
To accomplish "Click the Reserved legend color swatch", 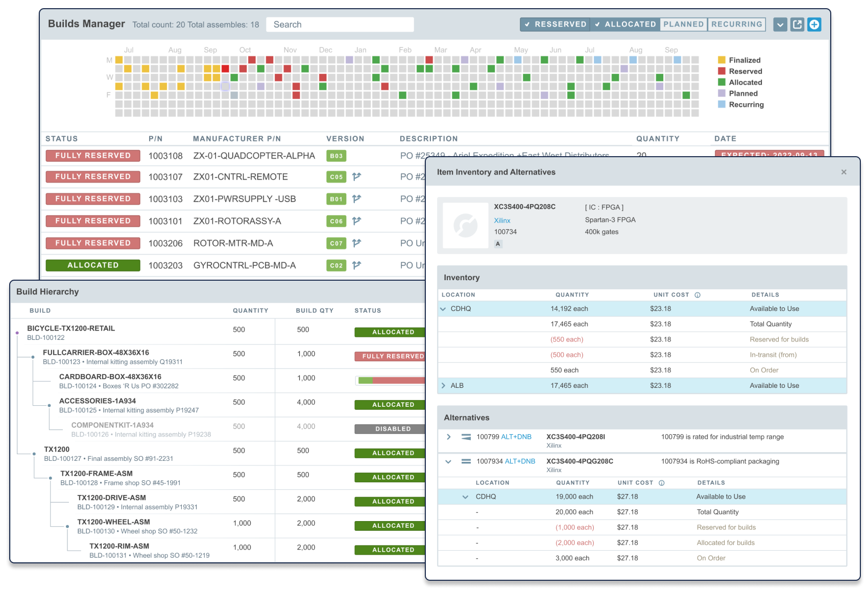I will tap(721, 71).
